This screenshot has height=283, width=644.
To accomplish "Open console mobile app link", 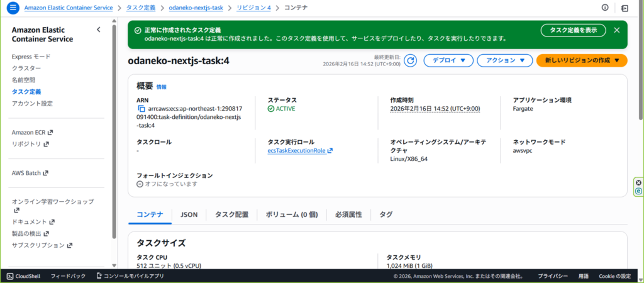I will pos(130,276).
